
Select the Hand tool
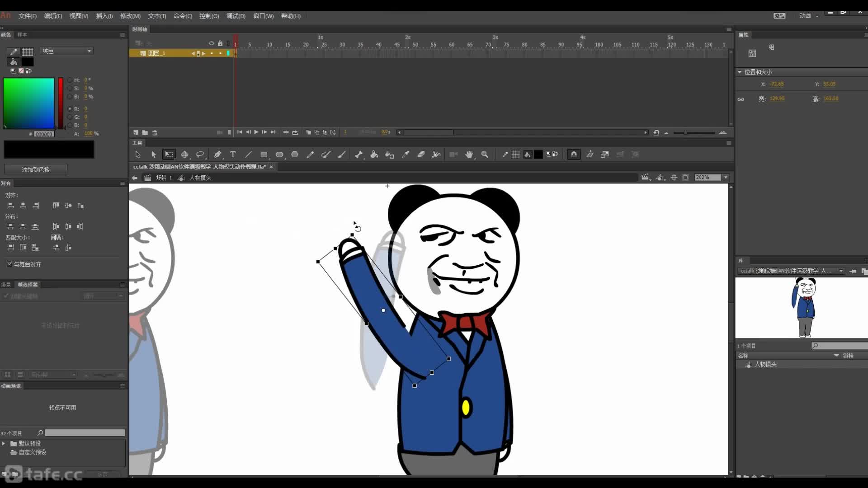(469, 155)
